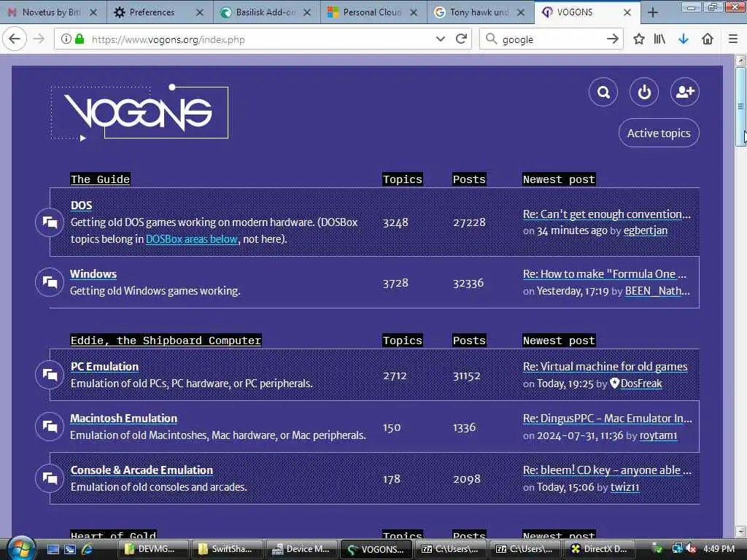Open the library bookmarks icon

pos(659,39)
